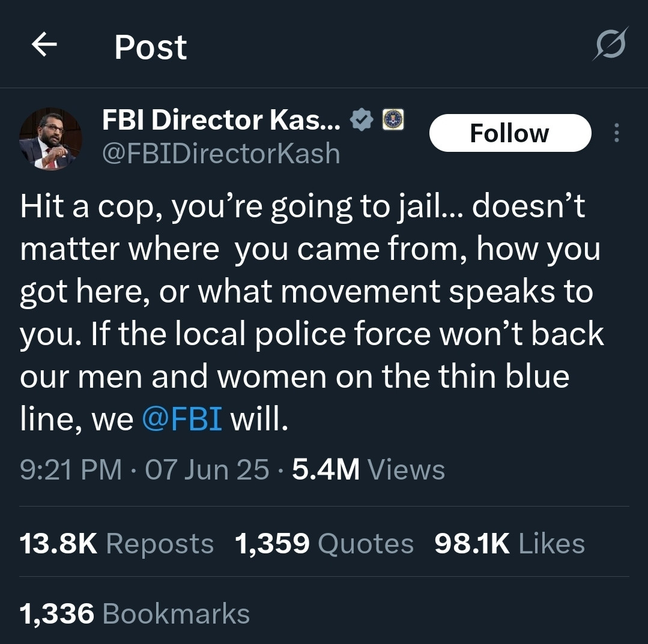Tap the Grok icon at top right
The width and height of the screenshot is (648, 644).
click(x=610, y=44)
